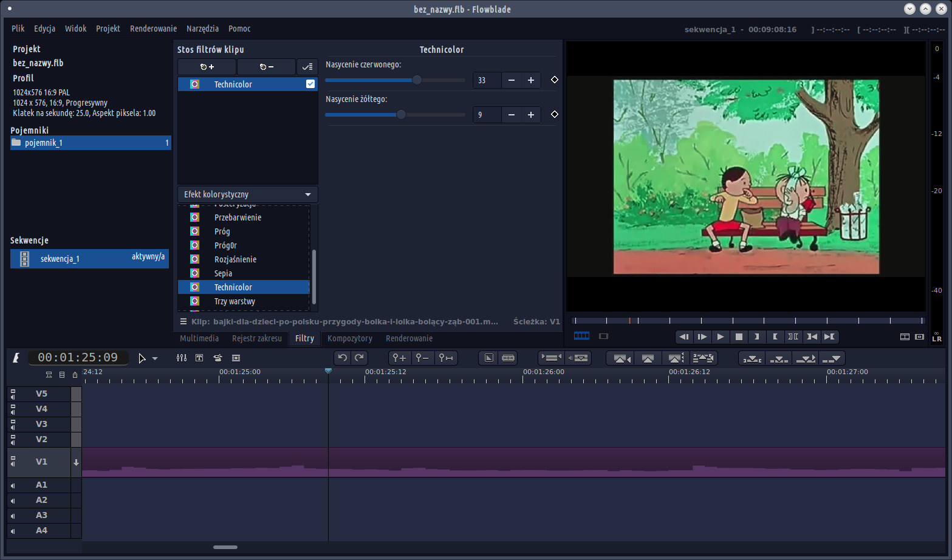Increase Nasycenie czerwonego with plus button
Screen dimensions: 952x560
point(531,80)
